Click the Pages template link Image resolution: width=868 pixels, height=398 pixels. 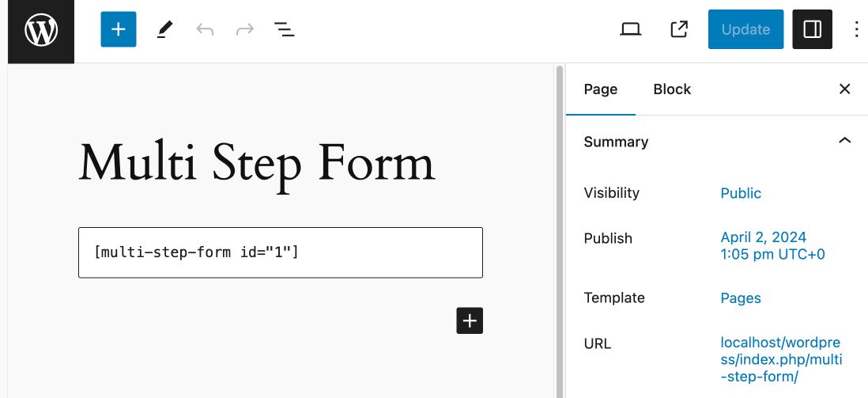(741, 298)
